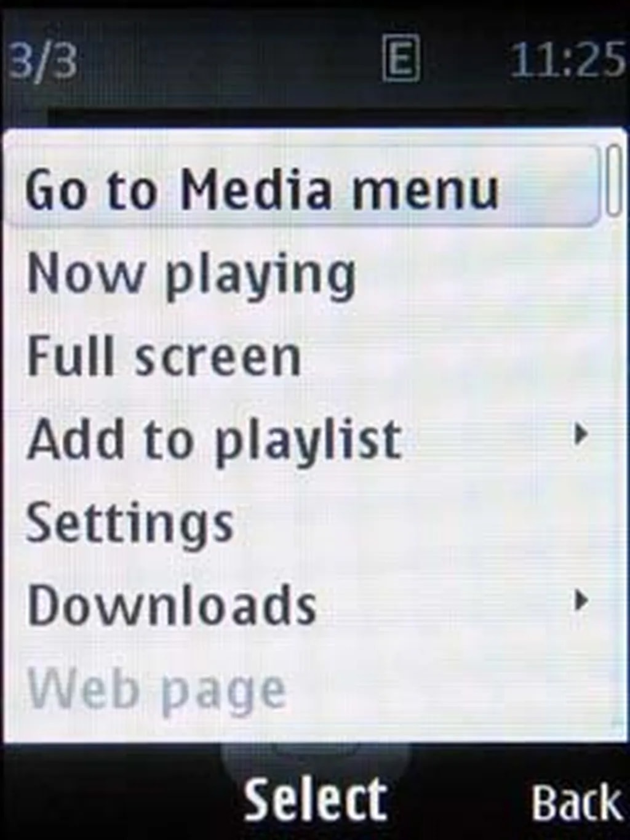The height and width of the screenshot is (840, 630).
Task: Activate the Select softkey label
Action: point(316,799)
